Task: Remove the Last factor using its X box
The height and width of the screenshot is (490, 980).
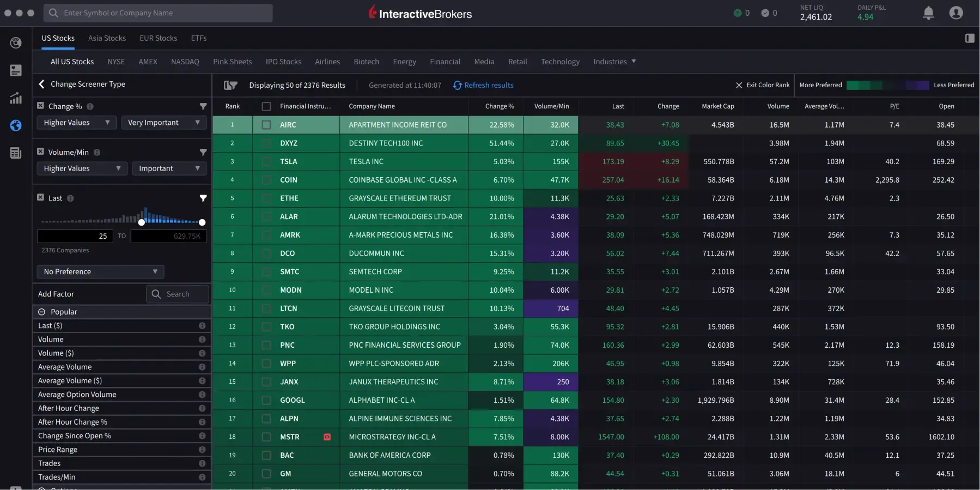Action: coord(40,197)
